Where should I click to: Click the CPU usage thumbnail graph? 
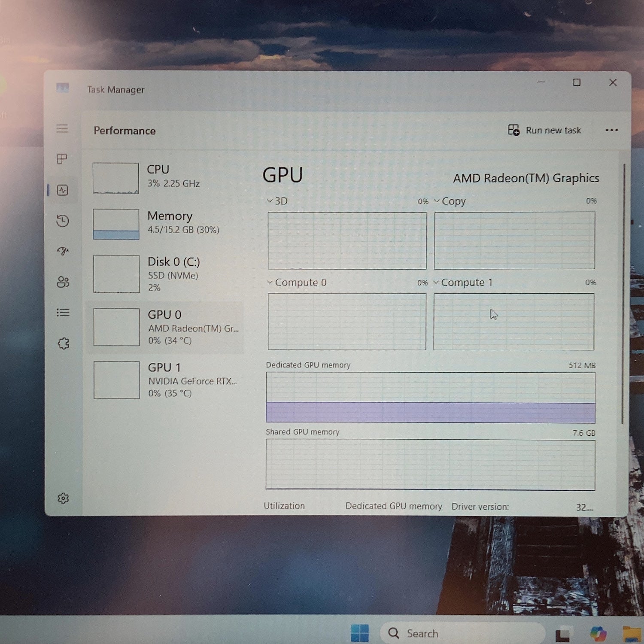tap(116, 178)
